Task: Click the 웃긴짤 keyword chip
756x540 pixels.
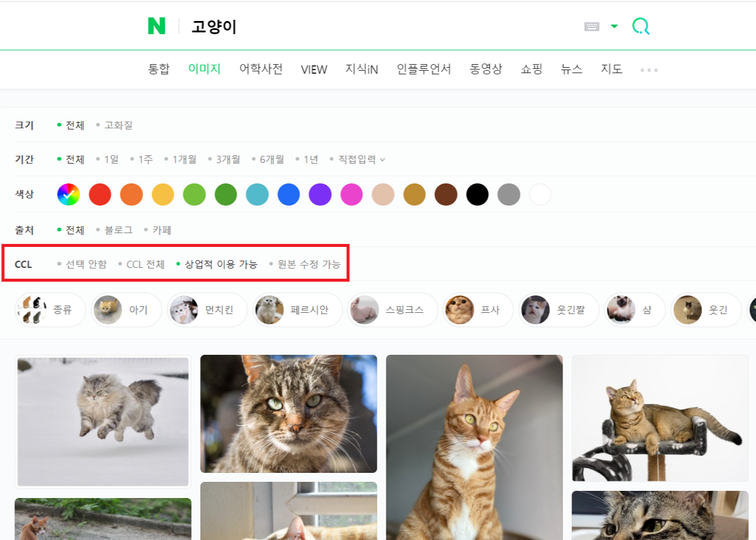Action: (559, 310)
